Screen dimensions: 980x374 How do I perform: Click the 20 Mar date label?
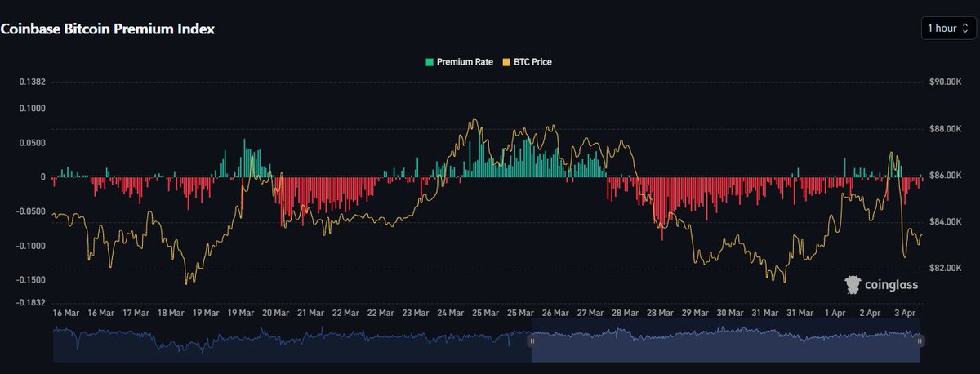click(x=275, y=313)
